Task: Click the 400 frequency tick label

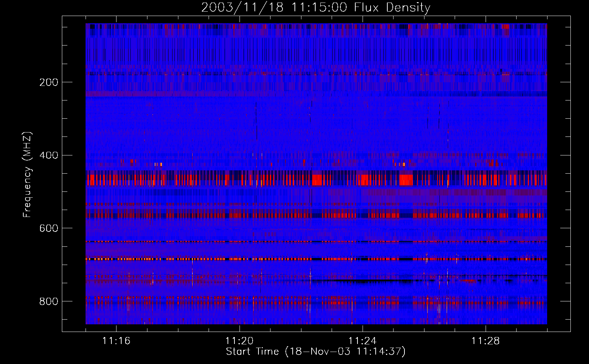Action: pyautogui.click(x=49, y=155)
